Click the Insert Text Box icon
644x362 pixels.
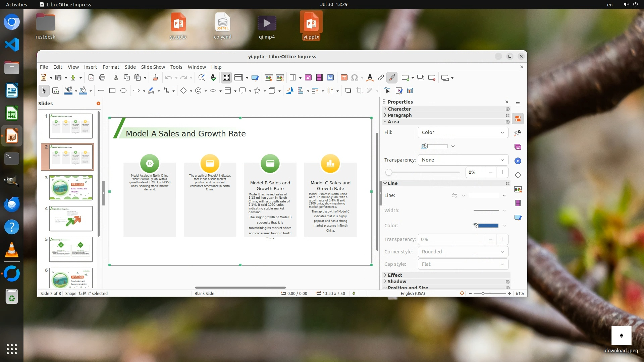[x=344, y=78]
